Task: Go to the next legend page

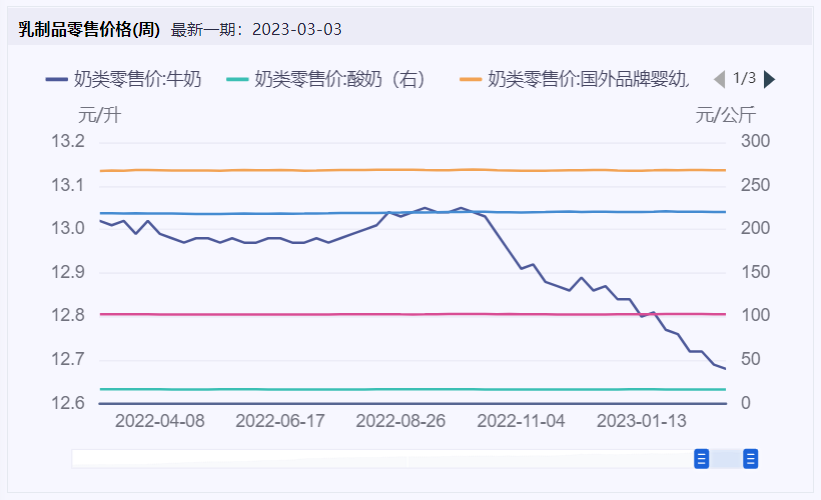Action: pyautogui.click(x=769, y=79)
